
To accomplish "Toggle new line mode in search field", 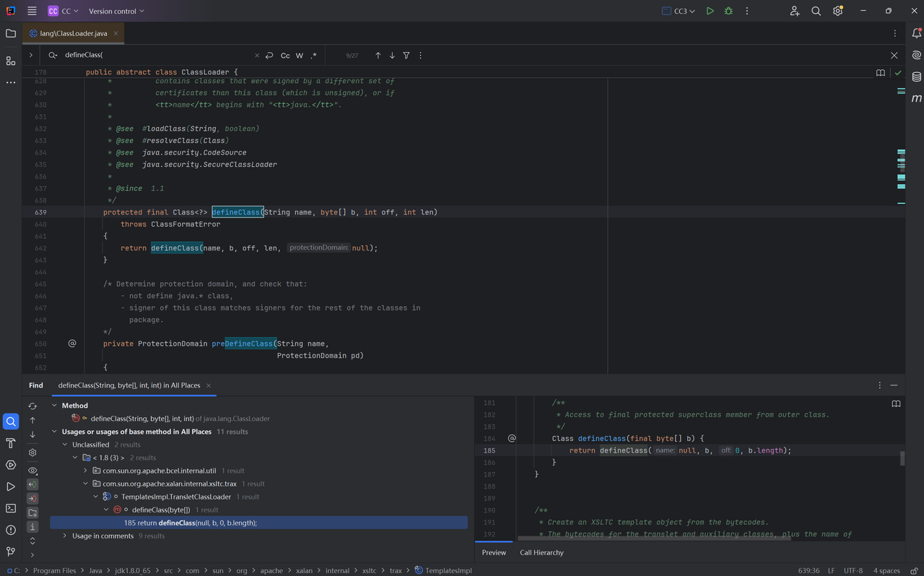I will tap(269, 55).
